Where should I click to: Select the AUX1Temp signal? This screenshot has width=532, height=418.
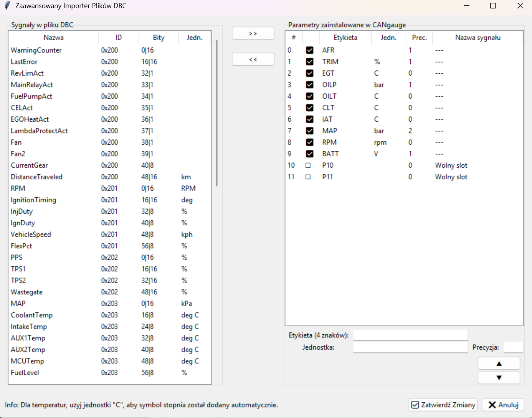pos(110,338)
